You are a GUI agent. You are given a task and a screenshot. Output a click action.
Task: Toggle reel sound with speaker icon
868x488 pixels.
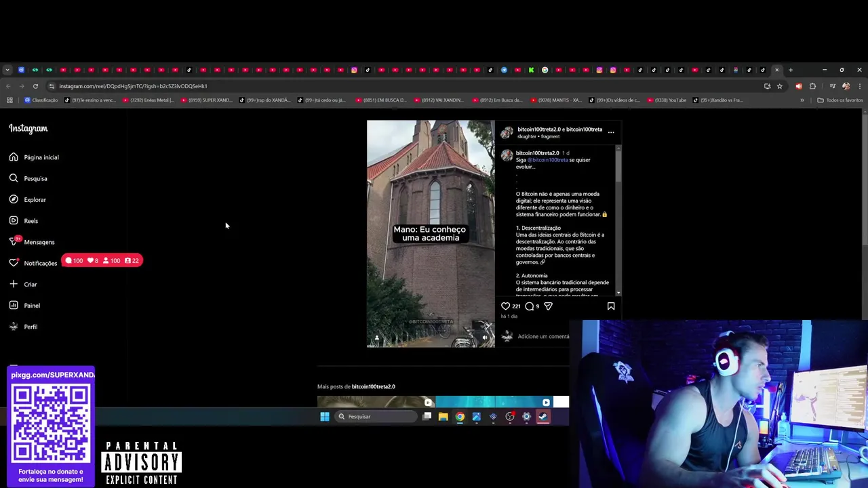coord(484,337)
